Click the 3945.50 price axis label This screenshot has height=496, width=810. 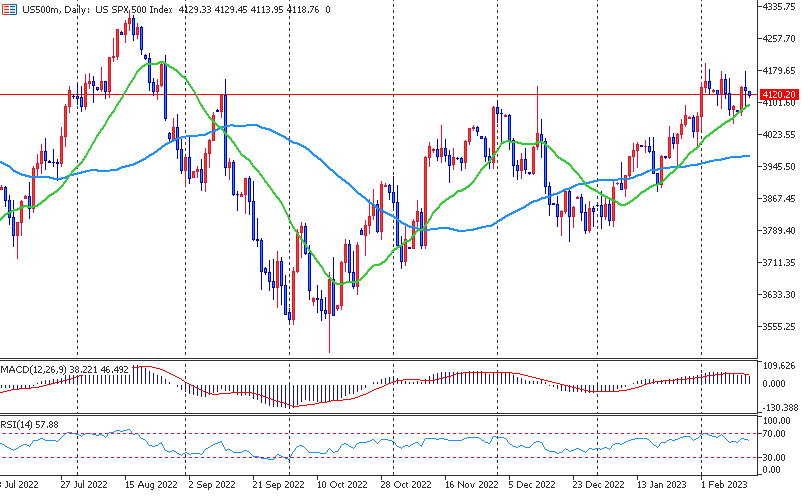[x=780, y=167]
